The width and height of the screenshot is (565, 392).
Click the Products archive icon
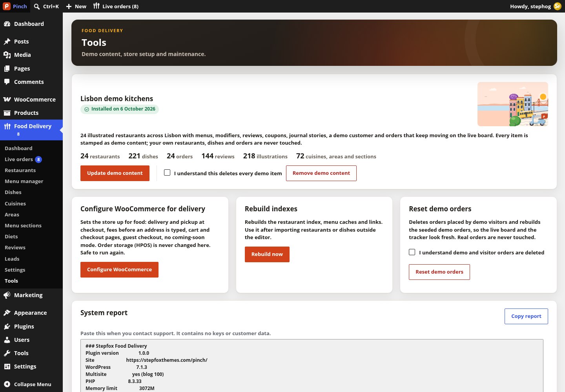7,113
